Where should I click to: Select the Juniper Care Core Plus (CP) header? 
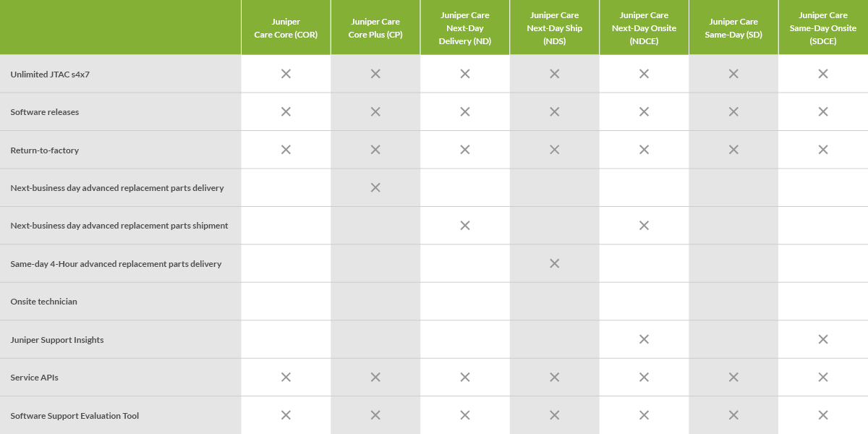[375, 27]
